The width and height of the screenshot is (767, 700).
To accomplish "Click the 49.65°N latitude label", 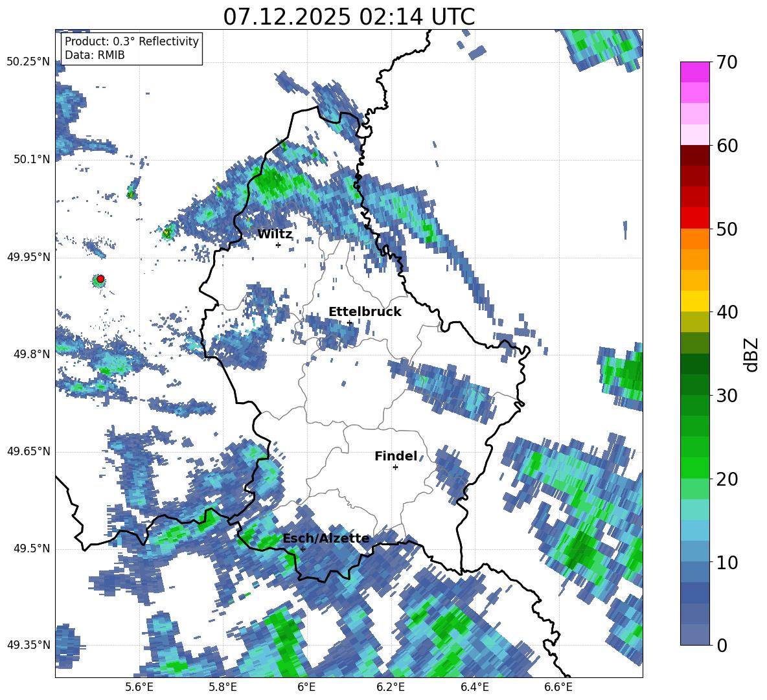I will (29, 451).
